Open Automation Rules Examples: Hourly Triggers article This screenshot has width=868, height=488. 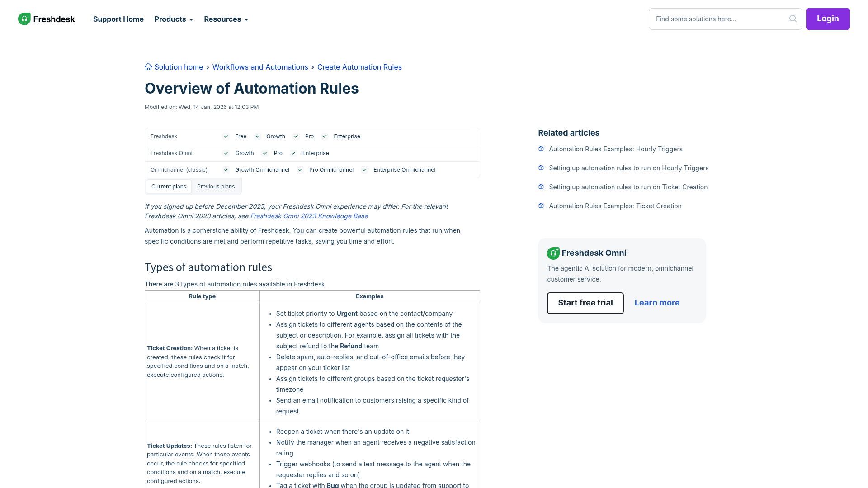click(616, 149)
